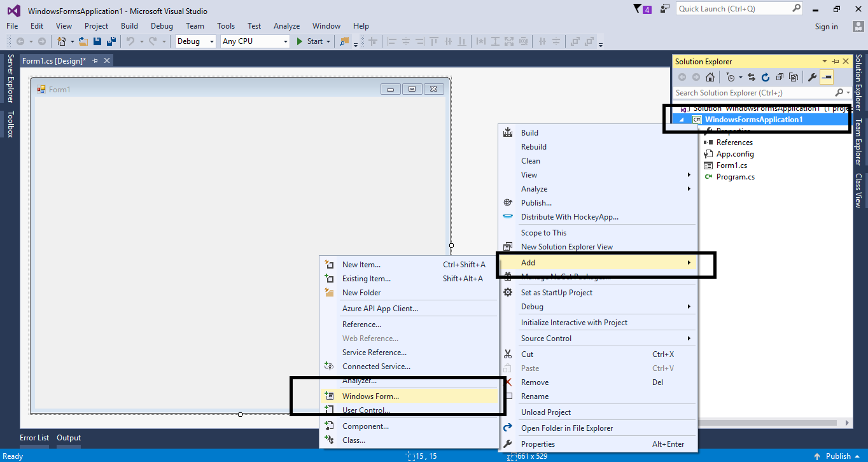Open Solution Explorer window options dropdown
This screenshot has height=462, width=868.
pyautogui.click(x=825, y=62)
